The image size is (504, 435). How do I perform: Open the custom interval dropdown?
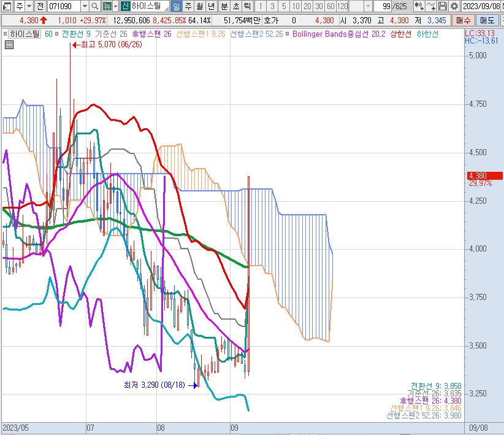368,6
